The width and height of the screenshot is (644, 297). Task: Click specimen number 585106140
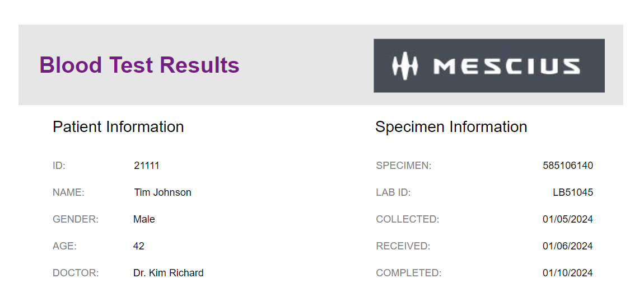(x=568, y=166)
